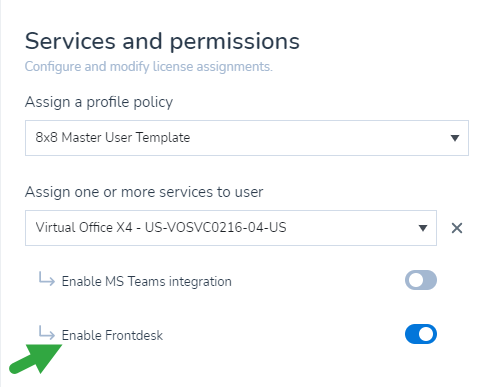Click the Assign one or more services to user label
The image size is (503, 387).
point(144,192)
